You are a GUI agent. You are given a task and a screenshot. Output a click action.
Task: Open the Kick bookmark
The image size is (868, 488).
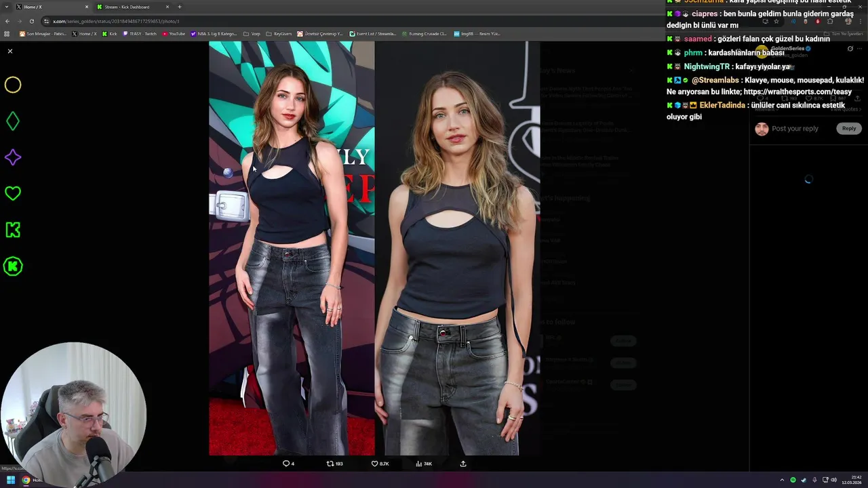(110, 33)
